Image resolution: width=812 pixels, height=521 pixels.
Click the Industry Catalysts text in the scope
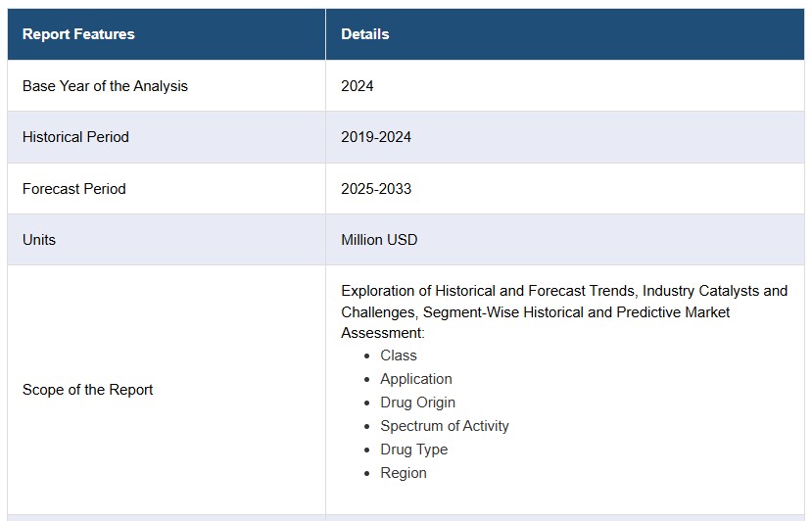[x=699, y=291]
